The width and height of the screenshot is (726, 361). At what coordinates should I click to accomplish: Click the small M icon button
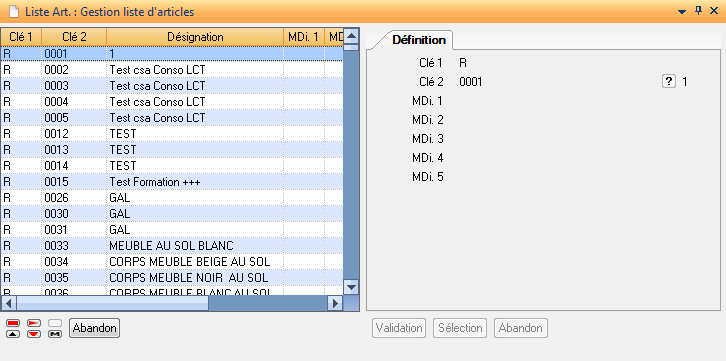pos(55,334)
